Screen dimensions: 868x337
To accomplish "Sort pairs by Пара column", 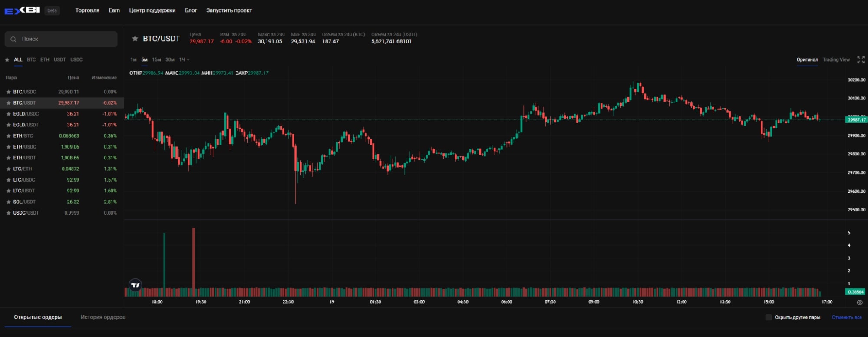I will point(11,78).
